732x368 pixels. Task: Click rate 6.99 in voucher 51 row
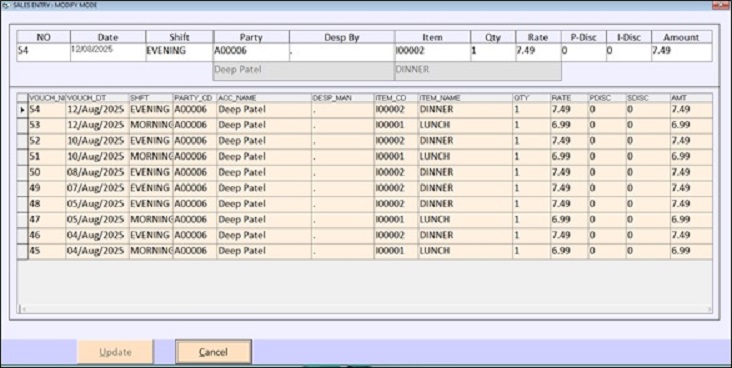pos(569,157)
